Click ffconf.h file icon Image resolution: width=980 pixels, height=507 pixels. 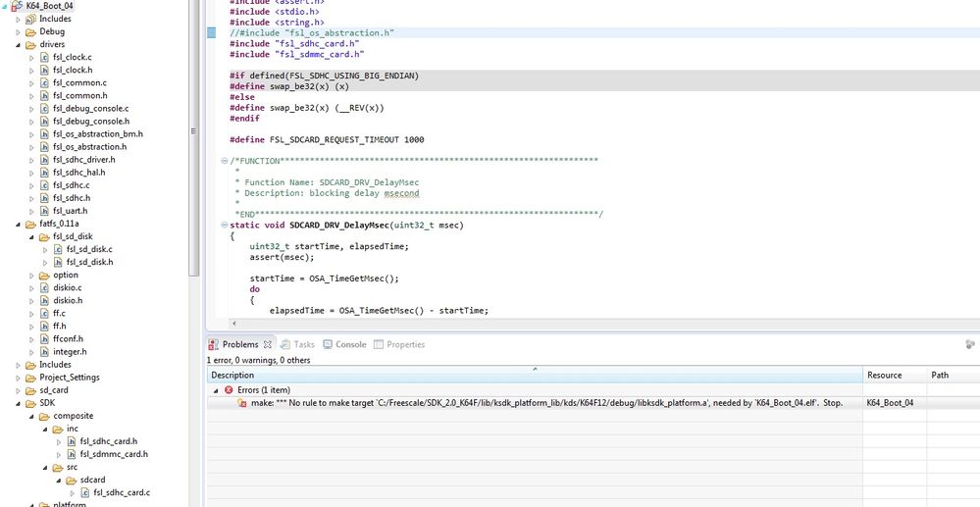tap(44, 339)
